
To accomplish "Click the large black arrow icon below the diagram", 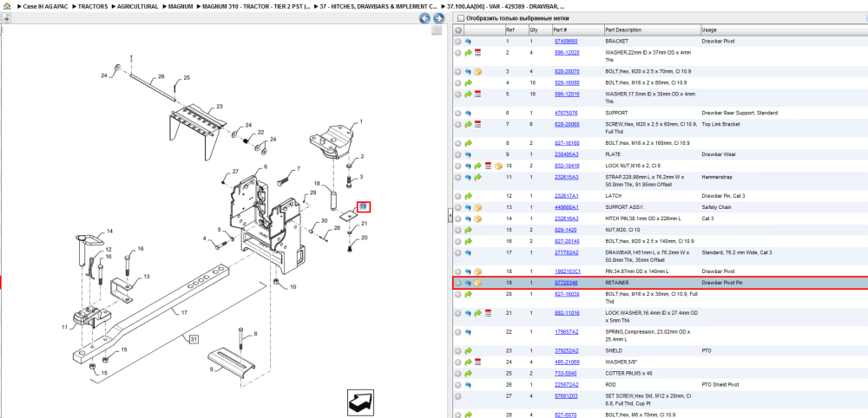I will pos(362,402).
